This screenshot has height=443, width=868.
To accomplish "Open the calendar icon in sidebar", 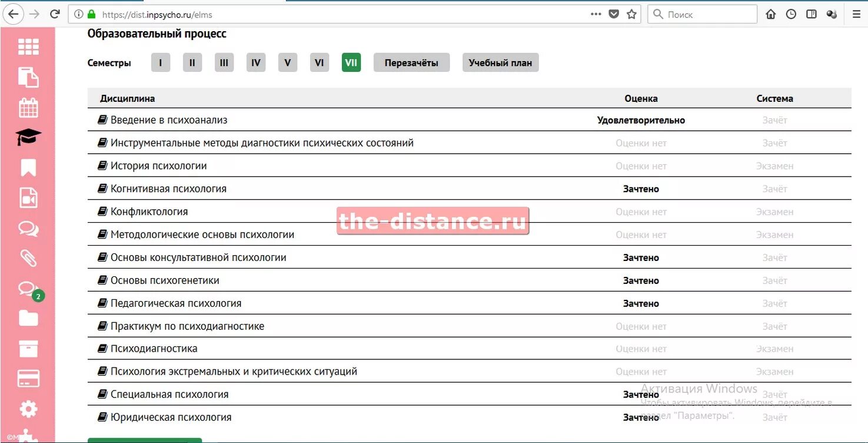I will pyautogui.click(x=28, y=107).
